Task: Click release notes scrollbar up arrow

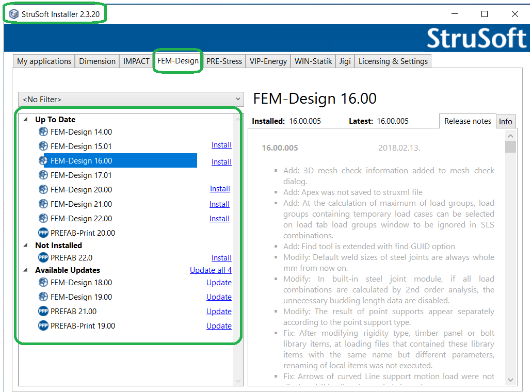Action: coord(511,136)
